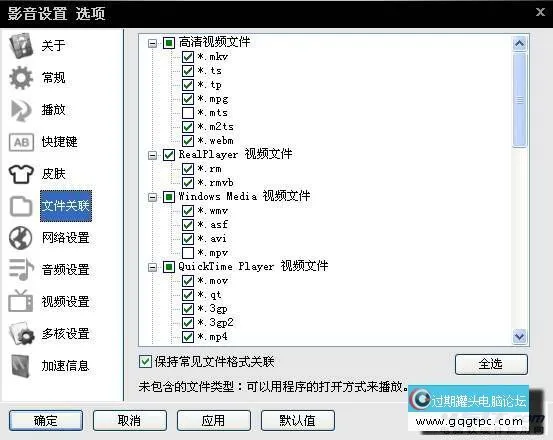Click the acceleration info icon

[x=20, y=366]
